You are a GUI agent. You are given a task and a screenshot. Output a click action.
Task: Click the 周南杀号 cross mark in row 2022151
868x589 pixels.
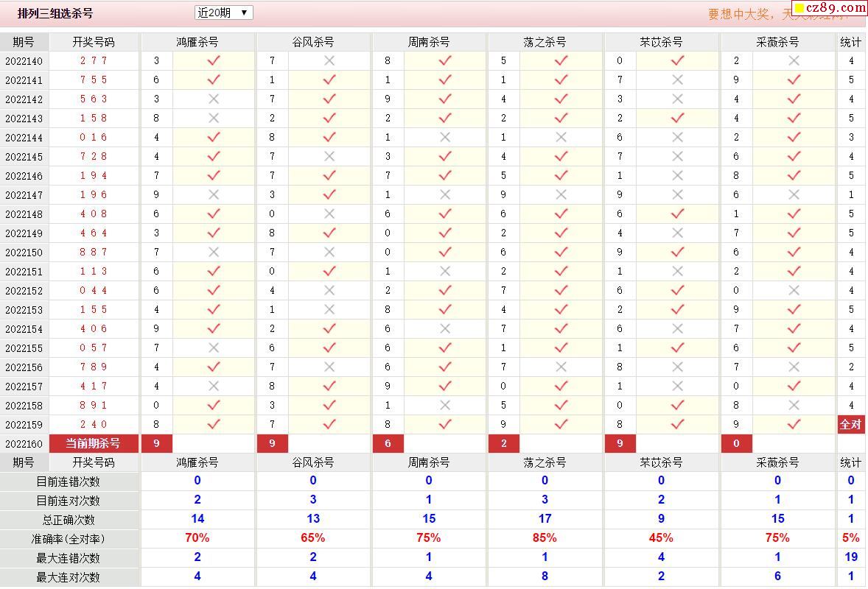pos(445,271)
